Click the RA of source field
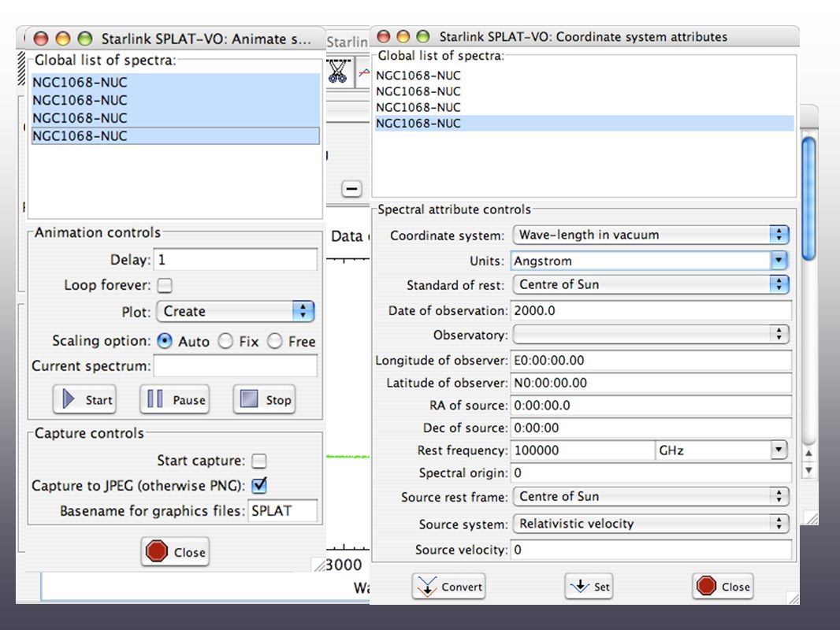The height and width of the screenshot is (630, 840). click(651, 406)
